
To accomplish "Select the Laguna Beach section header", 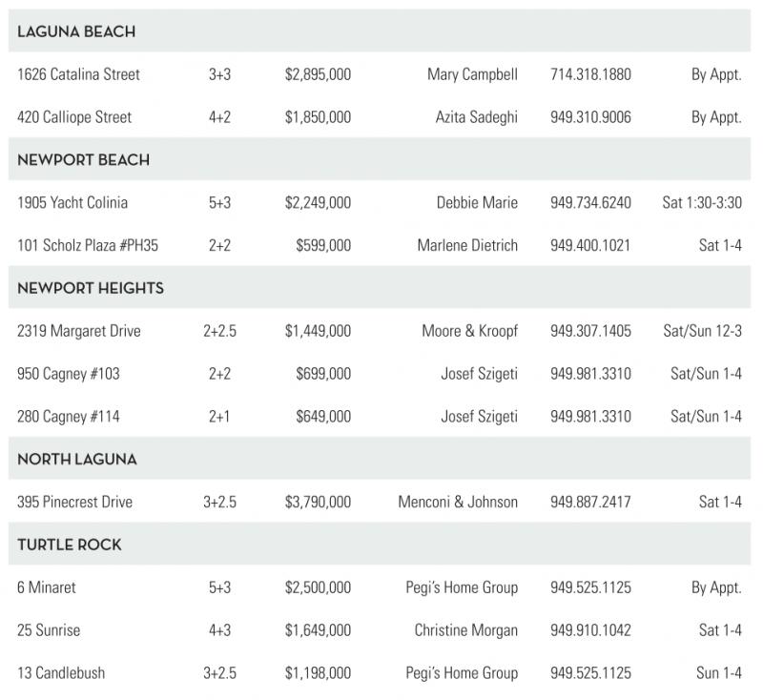I will pyautogui.click(x=76, y=31).
